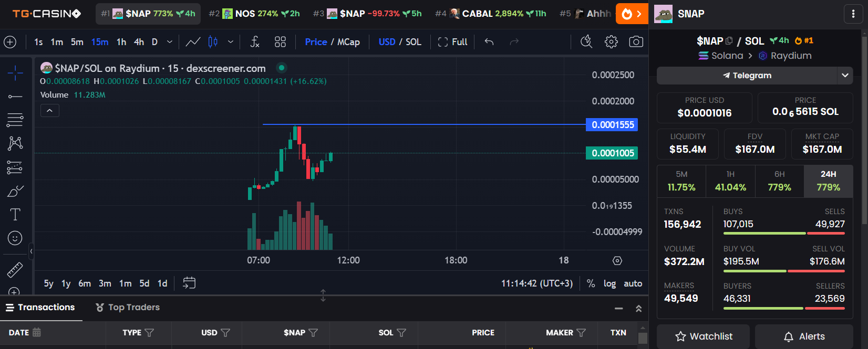Switch to the Top Traders tab
Viewport: 868px width, 349px height.
tap(128, 308)
